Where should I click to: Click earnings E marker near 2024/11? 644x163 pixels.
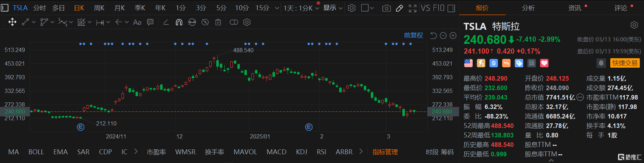click(x=80, y=127)
